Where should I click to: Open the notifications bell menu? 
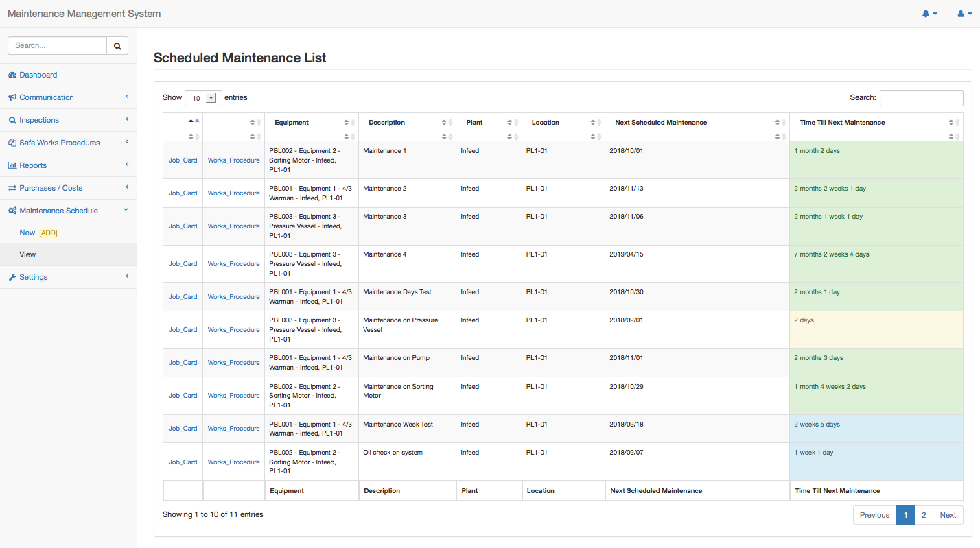point(929,14)
